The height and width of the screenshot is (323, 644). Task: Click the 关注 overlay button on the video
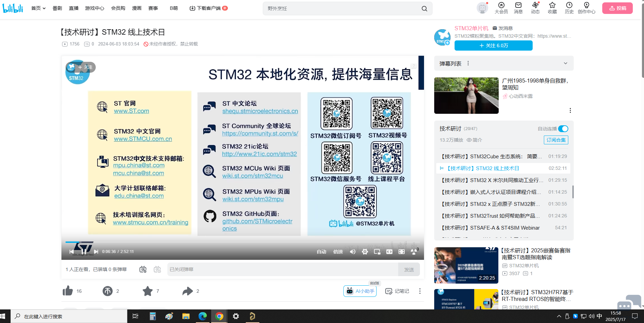(x=86, y=67)
